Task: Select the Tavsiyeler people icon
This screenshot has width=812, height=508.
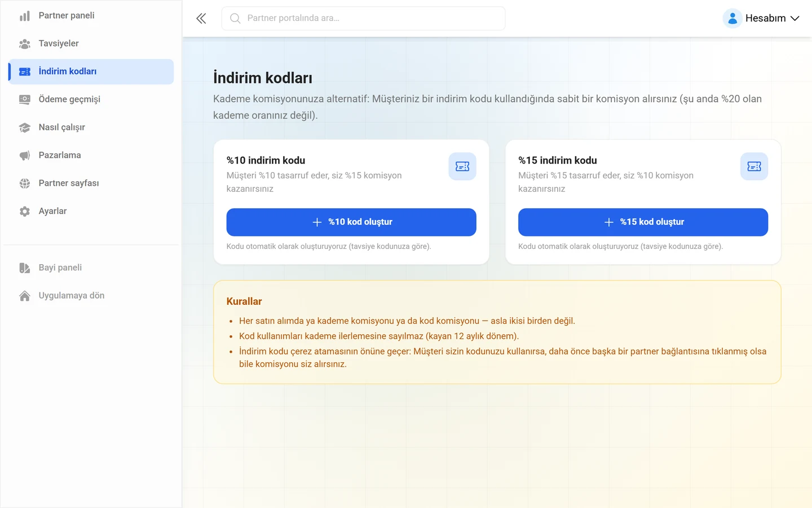Action: click(25, 43)
